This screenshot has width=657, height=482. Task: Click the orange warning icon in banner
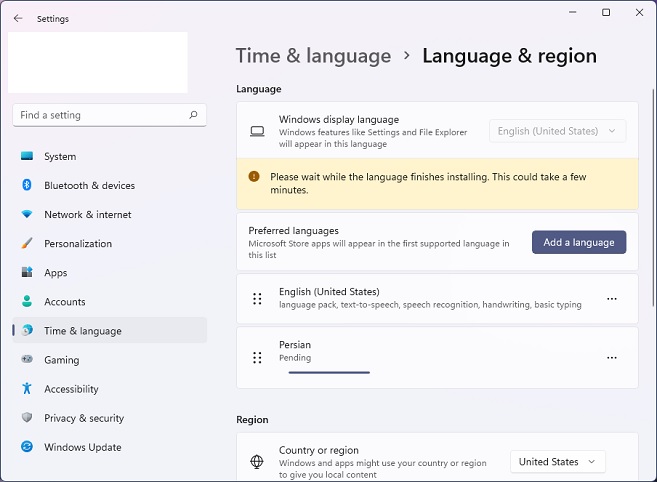(x=254, y=176)
